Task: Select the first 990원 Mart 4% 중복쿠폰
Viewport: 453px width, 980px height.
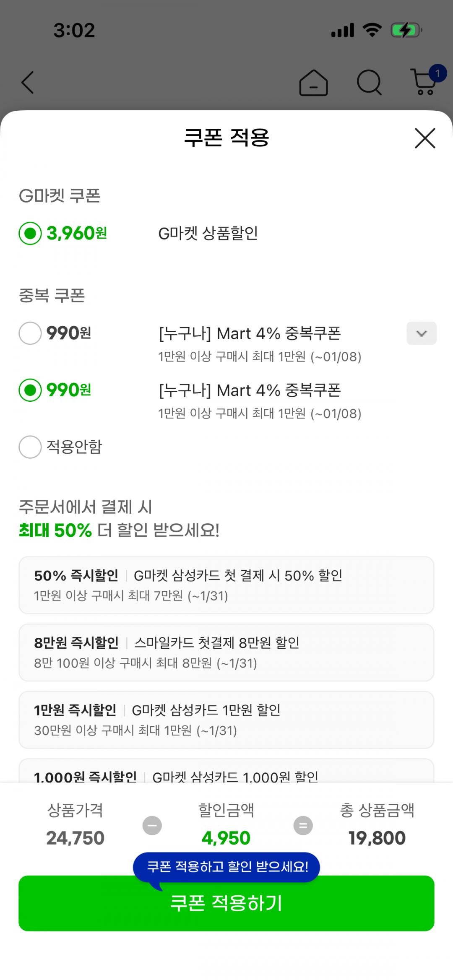Action: pyautogui.click(x=30, y=333)
